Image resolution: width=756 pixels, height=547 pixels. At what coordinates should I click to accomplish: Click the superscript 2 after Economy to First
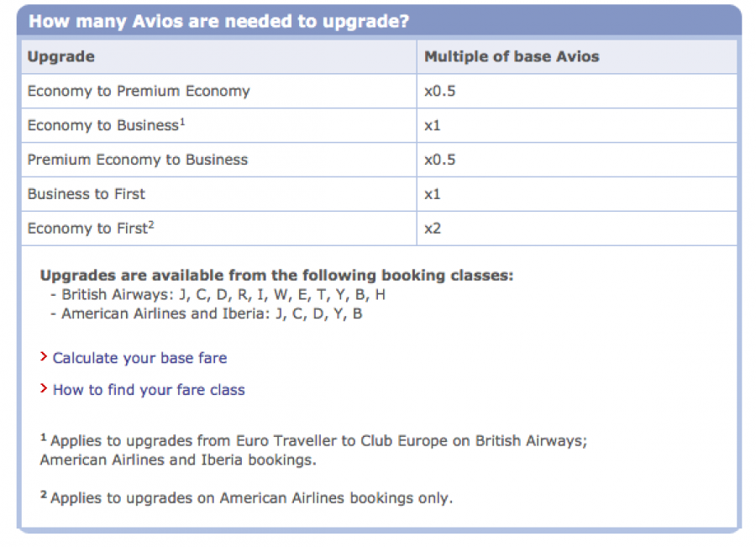click(x=151, y=224)
